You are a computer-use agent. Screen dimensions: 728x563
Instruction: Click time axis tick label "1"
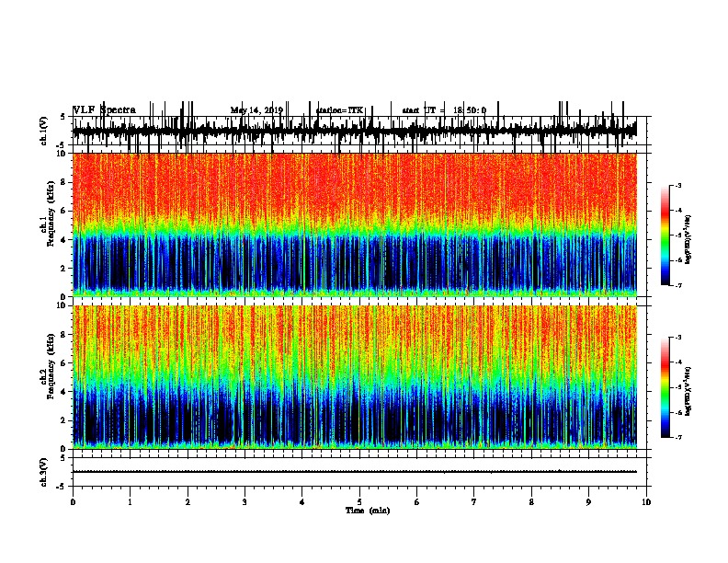tap(130, 502)
